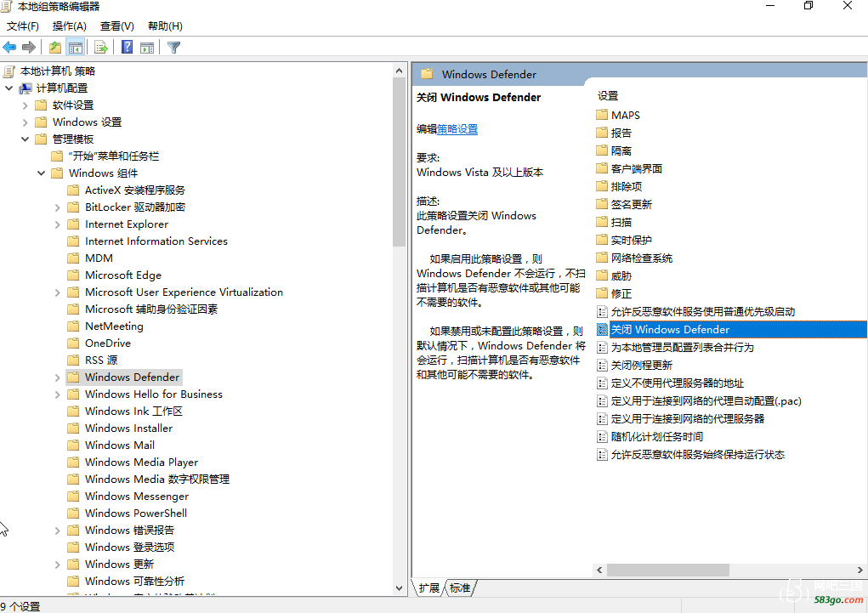Open the 签名更新 folder

coord(631,204)
